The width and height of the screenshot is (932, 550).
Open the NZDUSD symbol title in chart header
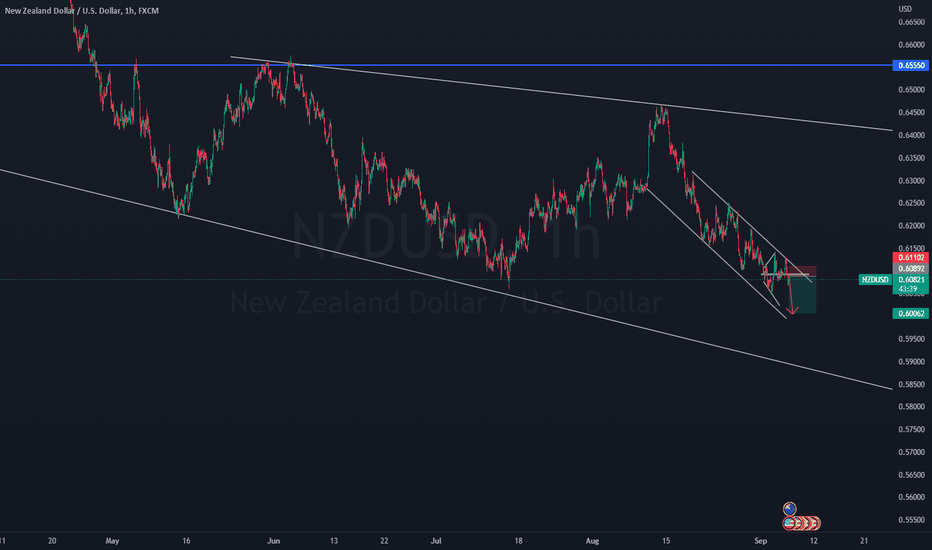pos(81,11)
